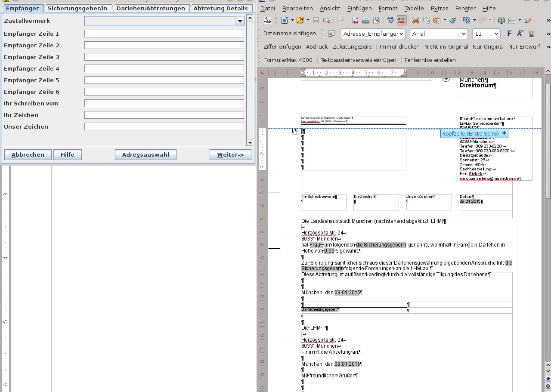The width and height of the screenshot is (551, 392).
Task: Click the Weiter-> button
Action: tap(230, 154)
